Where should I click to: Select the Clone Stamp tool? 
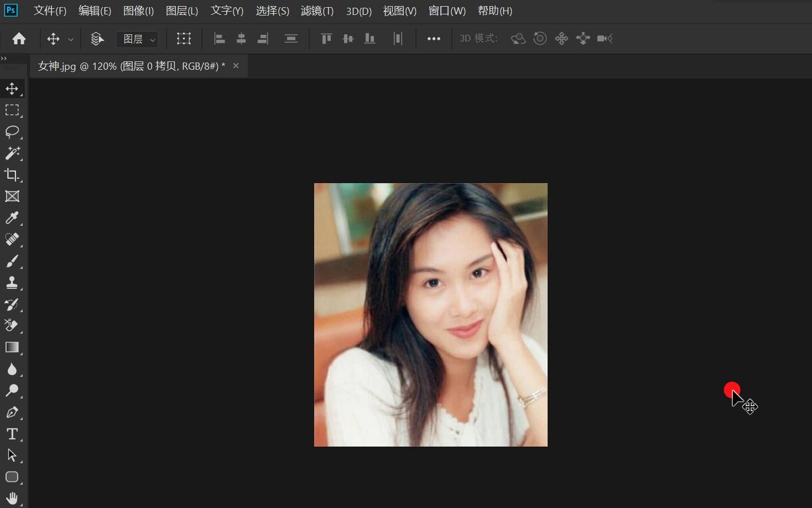pos(12,283)
